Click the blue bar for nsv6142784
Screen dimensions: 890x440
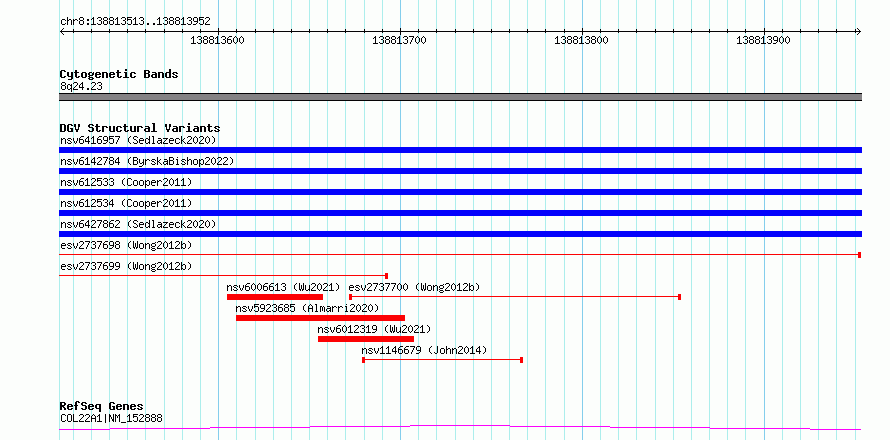coord(460,171)
